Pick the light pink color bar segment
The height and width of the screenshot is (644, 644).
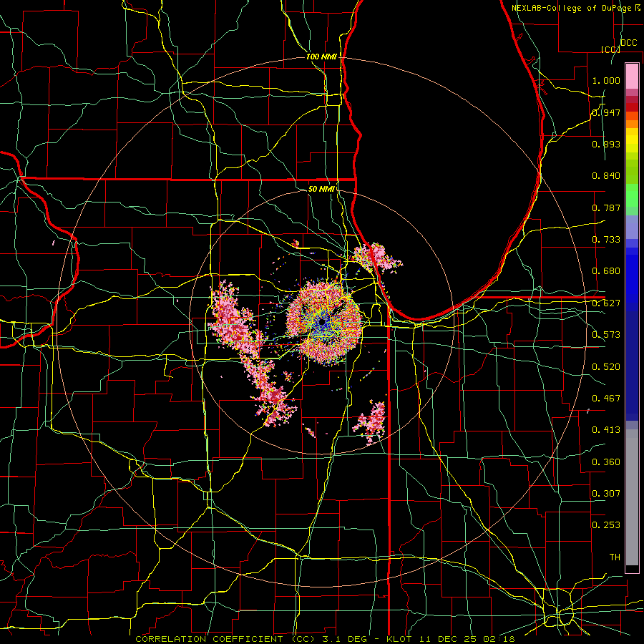[x=632, y=76]
